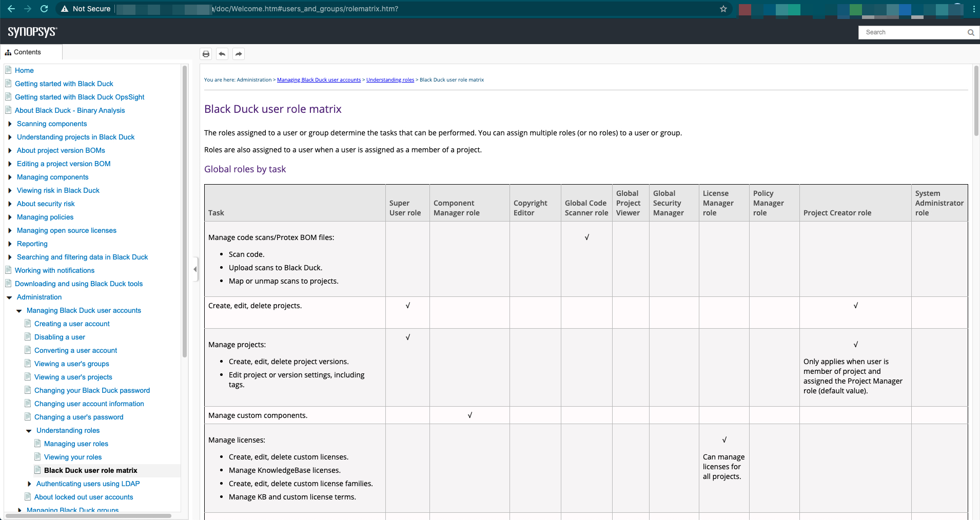Open Downloading and using Black Duck tools
Image resolution: width=980 pixels, height=520 pixels.
coord(79,284)
